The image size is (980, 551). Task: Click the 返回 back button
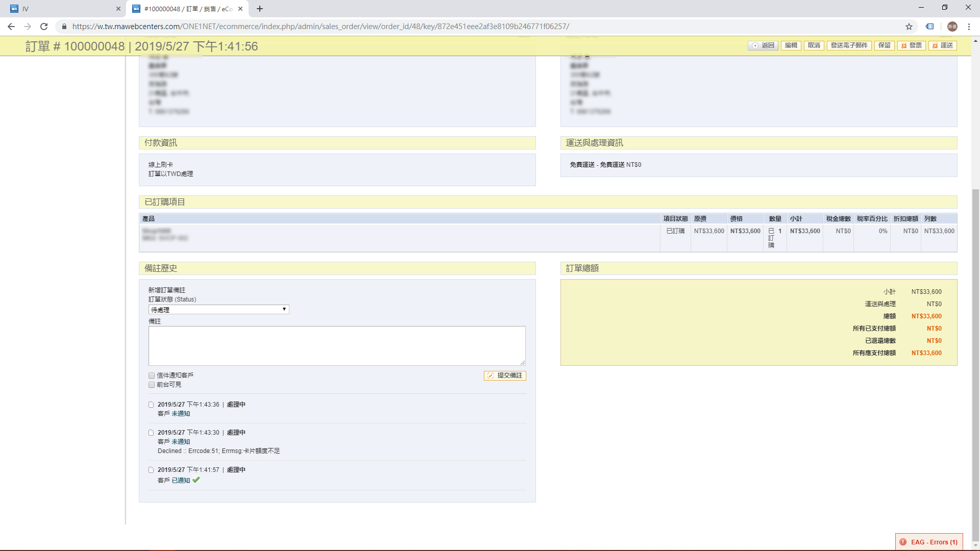[763, 45]
